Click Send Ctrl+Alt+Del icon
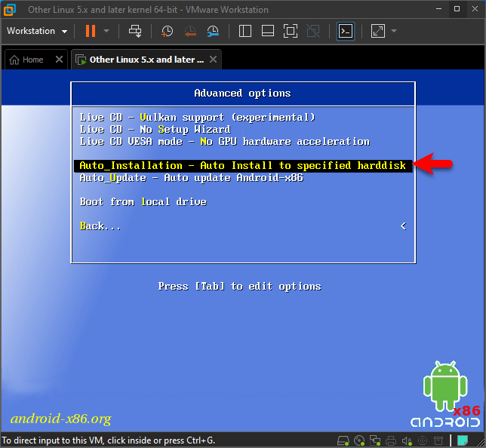Image resolution: width=486 pixels, height=448 pixels. point(135,31)
